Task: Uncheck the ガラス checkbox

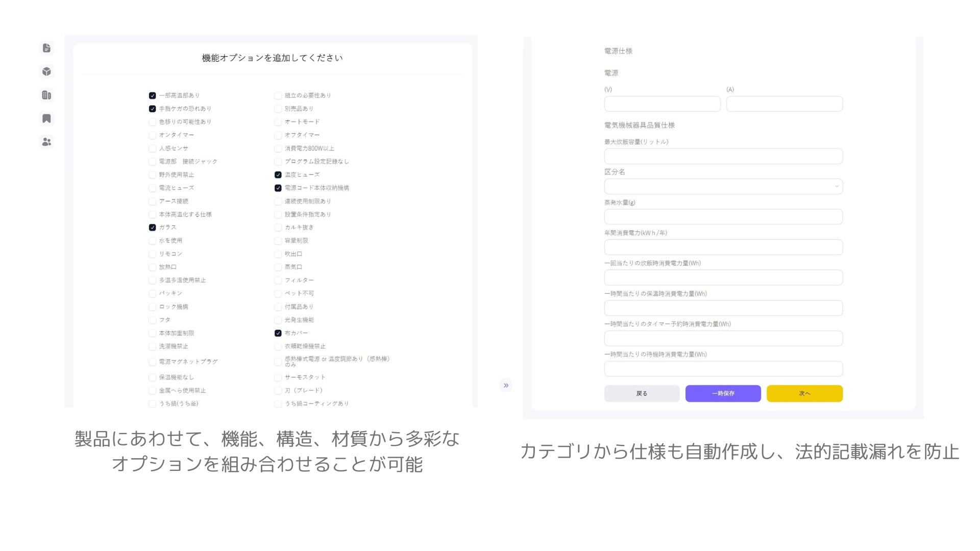Action: click(x=152, y=227)
